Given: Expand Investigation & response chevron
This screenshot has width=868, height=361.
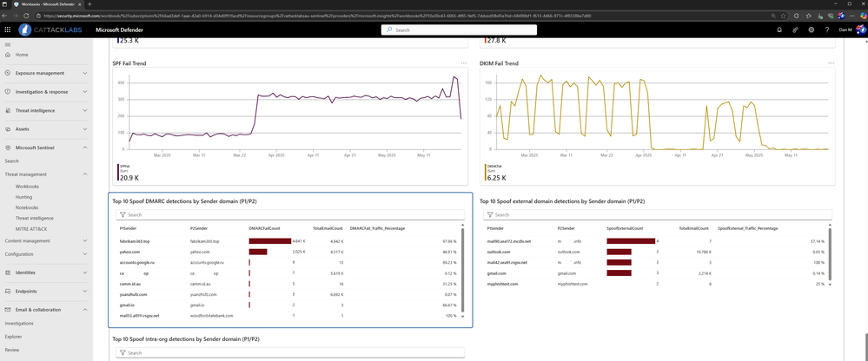Looking at the screenshot, I should point(84,92).
